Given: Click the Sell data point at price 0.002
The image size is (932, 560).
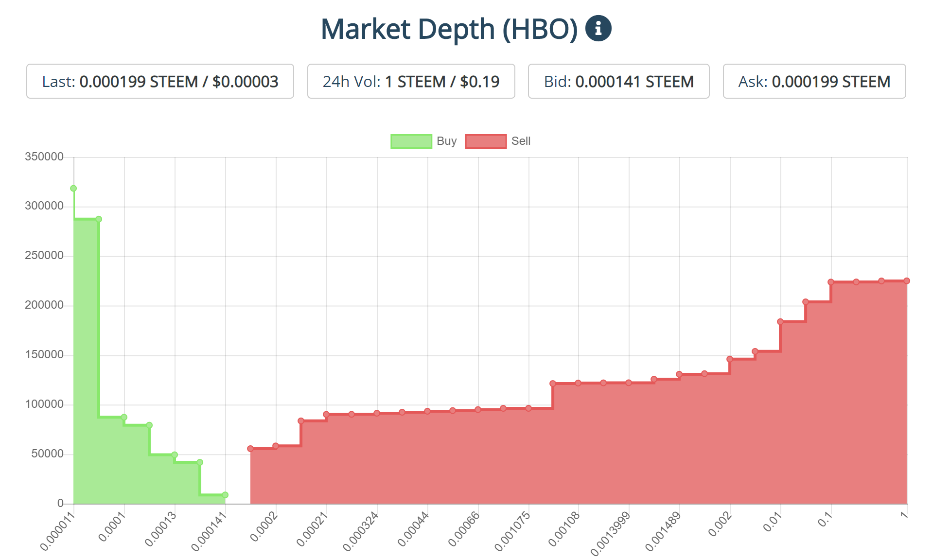Looking at the screenshot, I should pyautogui.click(x=730, y=359).
